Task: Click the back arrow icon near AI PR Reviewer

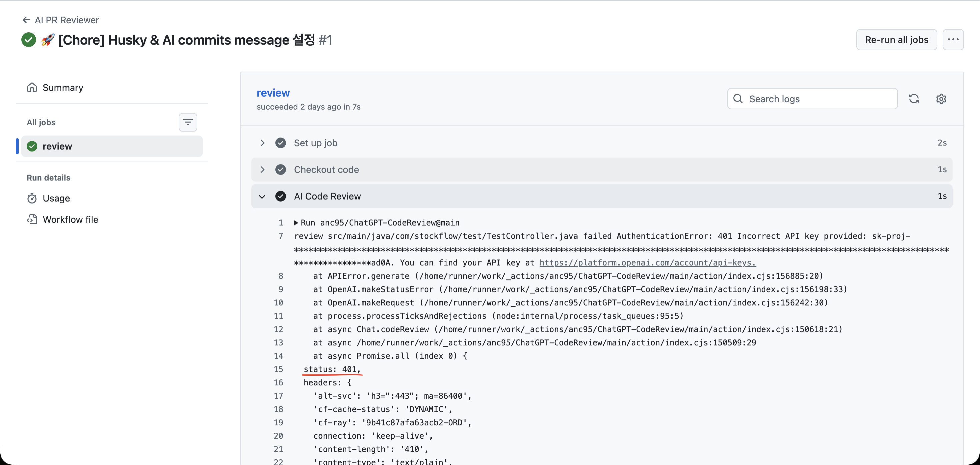Action: pos(26,20)
